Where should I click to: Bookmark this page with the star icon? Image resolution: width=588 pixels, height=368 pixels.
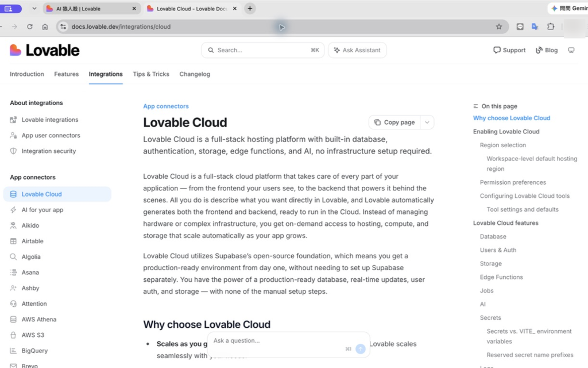coord(499,26)
